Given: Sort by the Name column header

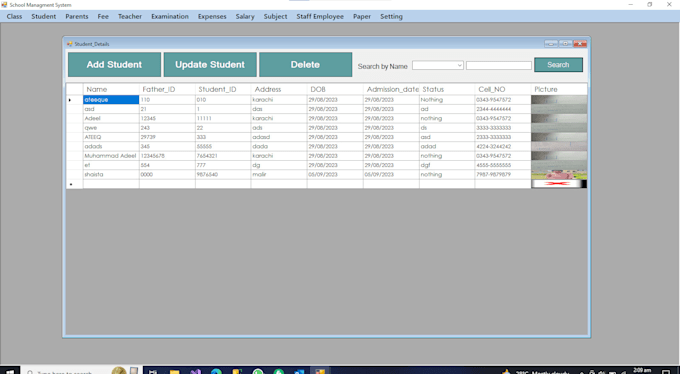Looking at the screenshot, I should 111,89.
